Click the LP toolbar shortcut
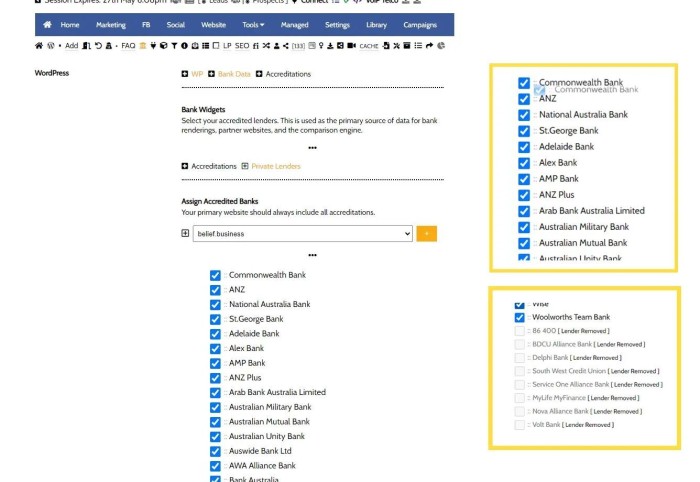 click(227, 45)
